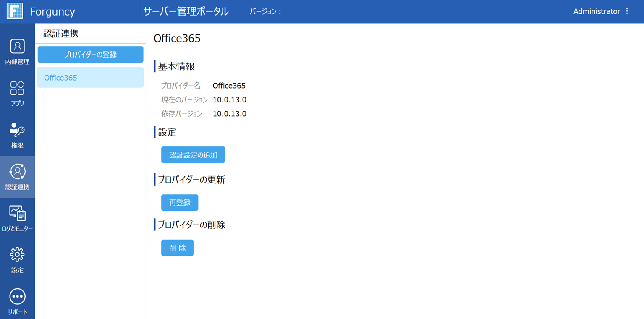Image resolution: width=644 pixels, height=319 pixels.
Task: Click the Office365 page heading
Action: (177, 38)
